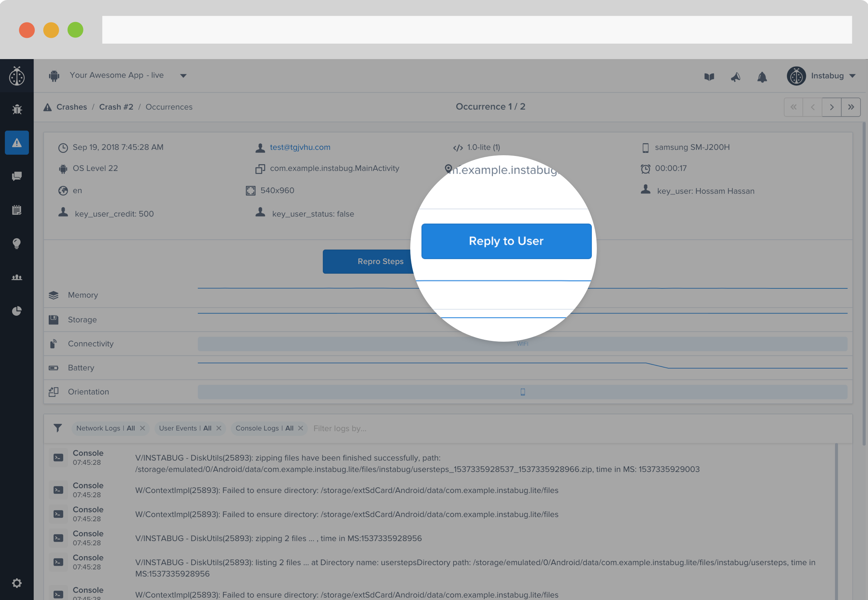Remove the User Events filter chip
This screenshot has width=868, height=600.
pos(219,428)
